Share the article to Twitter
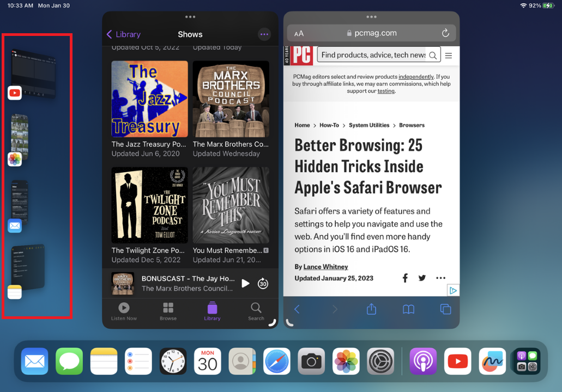This screenshot has height=392, width=562. point(422,278)
